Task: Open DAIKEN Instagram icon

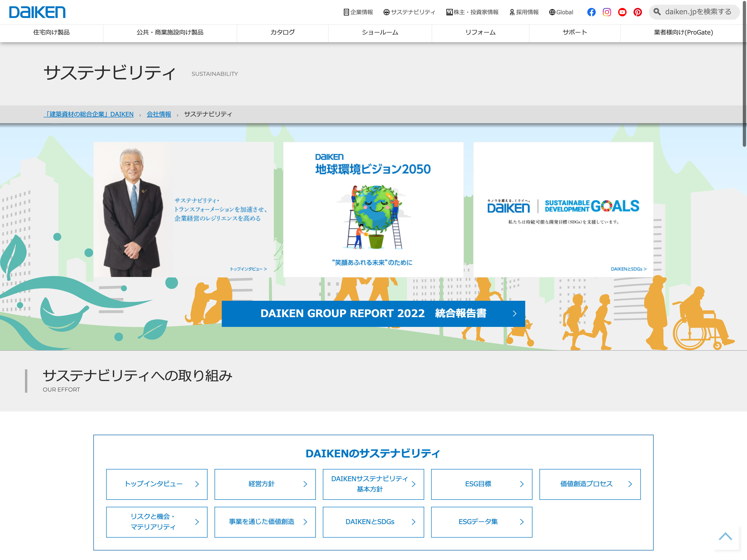Action: 606,12
